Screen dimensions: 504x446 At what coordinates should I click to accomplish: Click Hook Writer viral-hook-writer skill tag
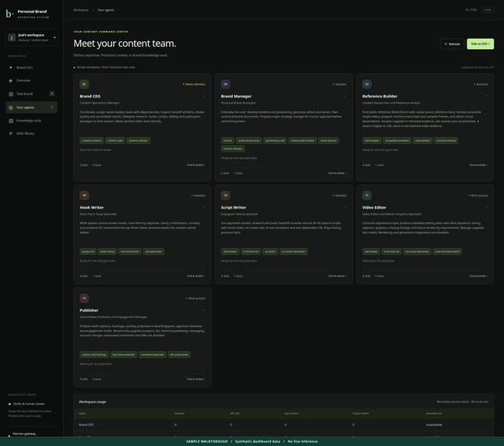click(x=130, y=251)
